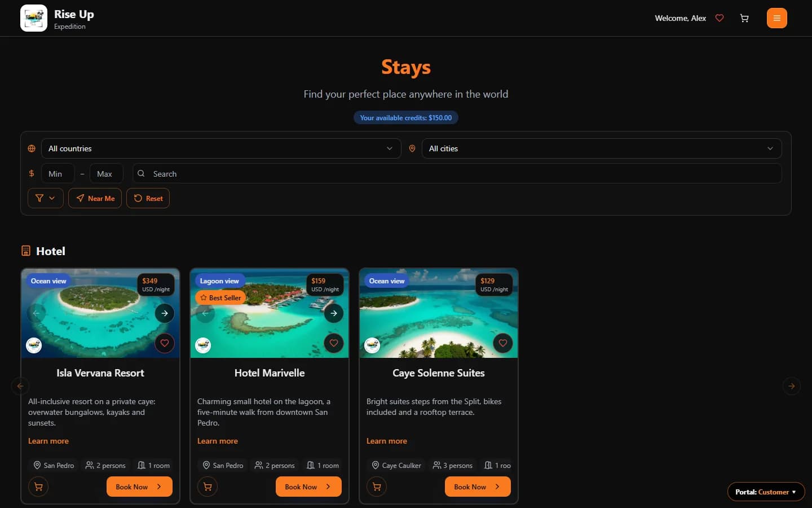Add Caye Solenne Suites to cart
This screenshot has width=812, height=508.
pos(377,487)
